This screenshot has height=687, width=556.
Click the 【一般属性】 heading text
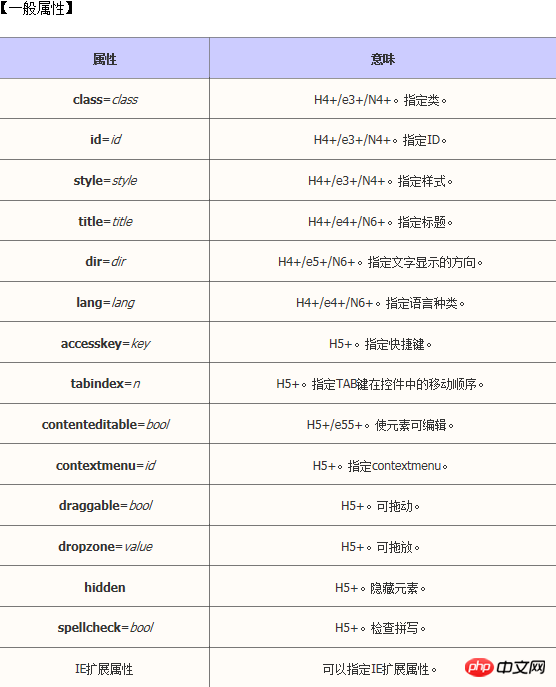point(37,8)
